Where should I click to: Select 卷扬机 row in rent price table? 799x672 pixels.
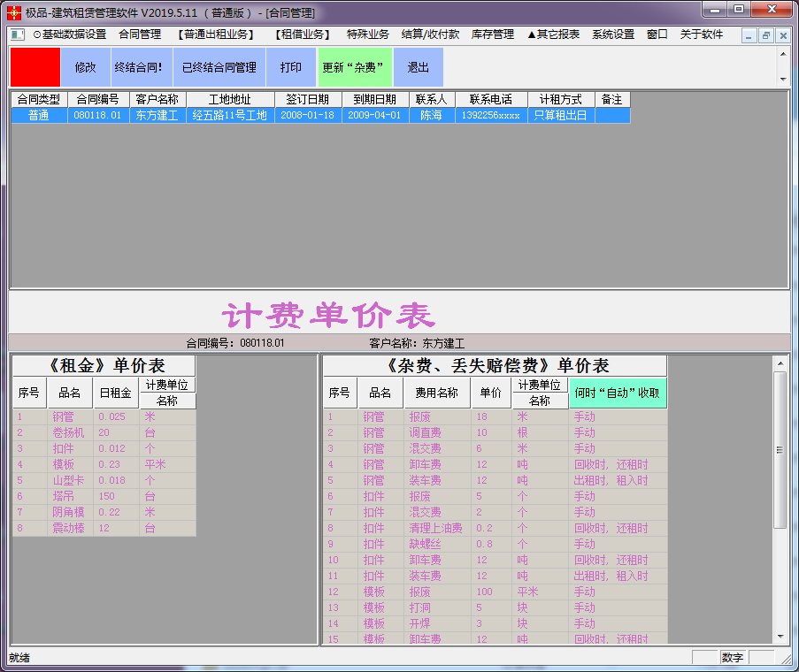104,432
